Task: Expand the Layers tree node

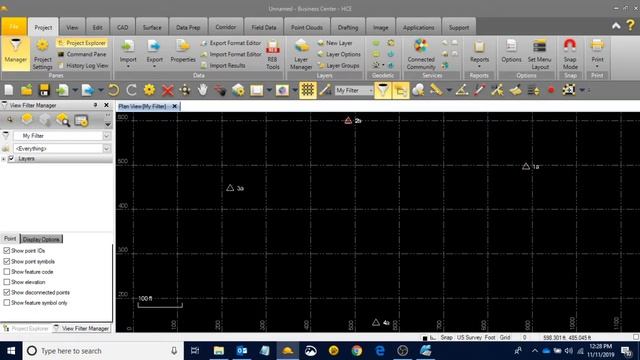Action: coord(4,159)
